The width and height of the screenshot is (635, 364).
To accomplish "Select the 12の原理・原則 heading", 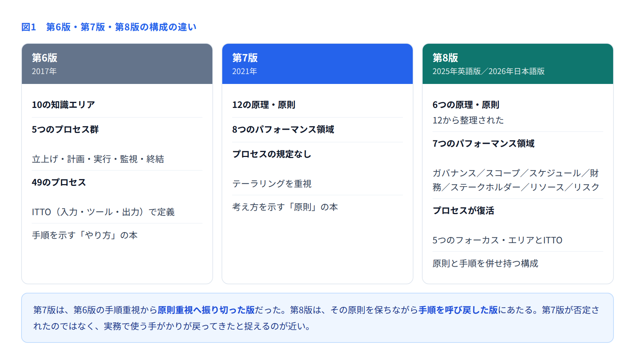I will click(264, 105).
